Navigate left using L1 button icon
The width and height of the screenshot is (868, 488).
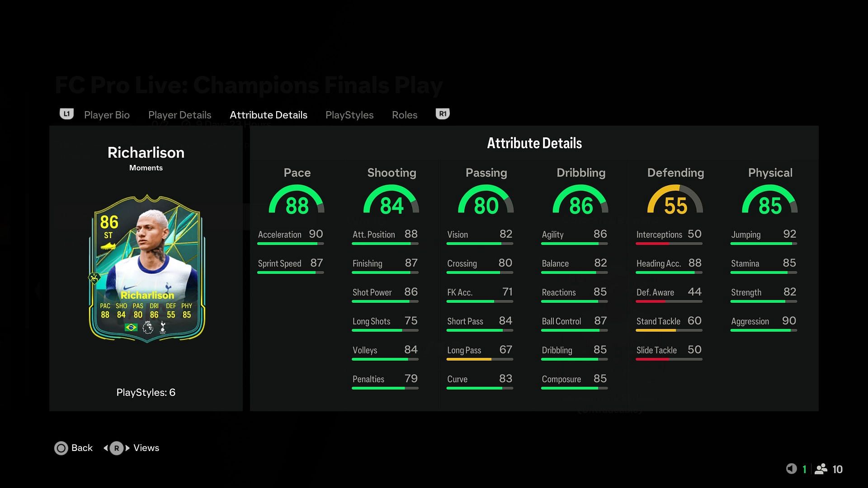click(x=66, y=114)
